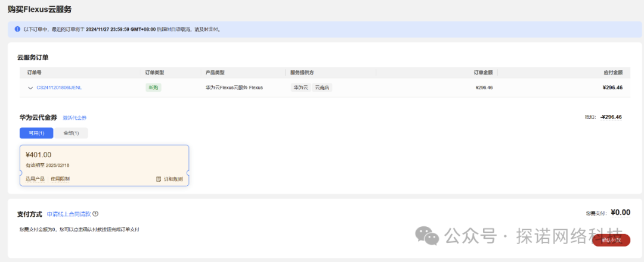Click the -¥296.46 discount amount

[x=611, y=117]
